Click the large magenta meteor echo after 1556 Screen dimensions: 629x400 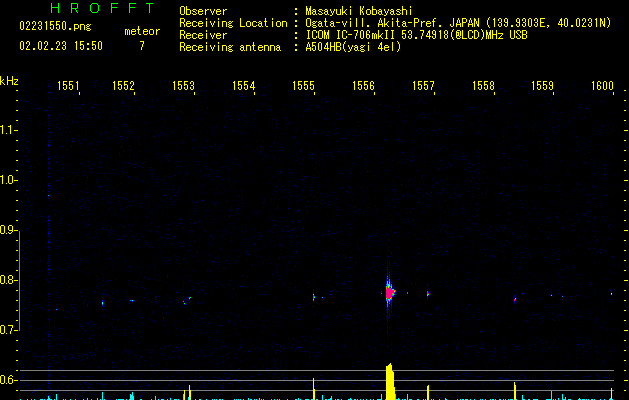pyautogui.click(x=390, y=292)
